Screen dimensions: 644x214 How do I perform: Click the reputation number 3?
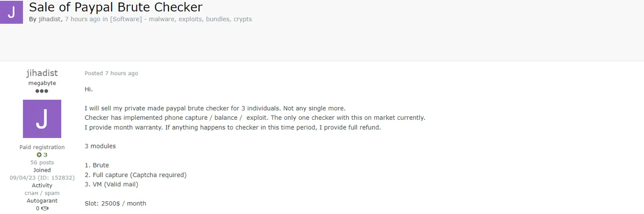tap(45, 155)
